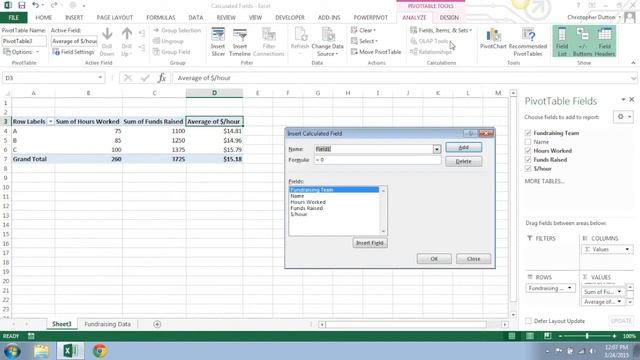Click Group Selection in Group section

(177, 30)
